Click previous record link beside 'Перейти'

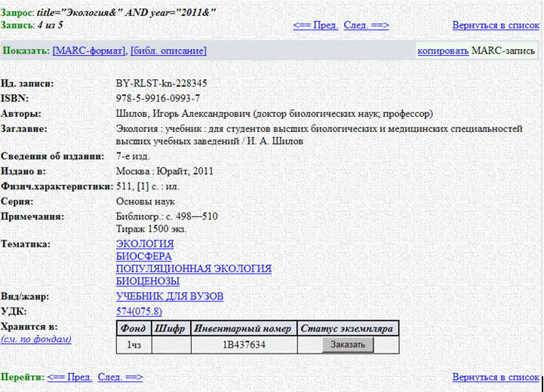[69, 377]
